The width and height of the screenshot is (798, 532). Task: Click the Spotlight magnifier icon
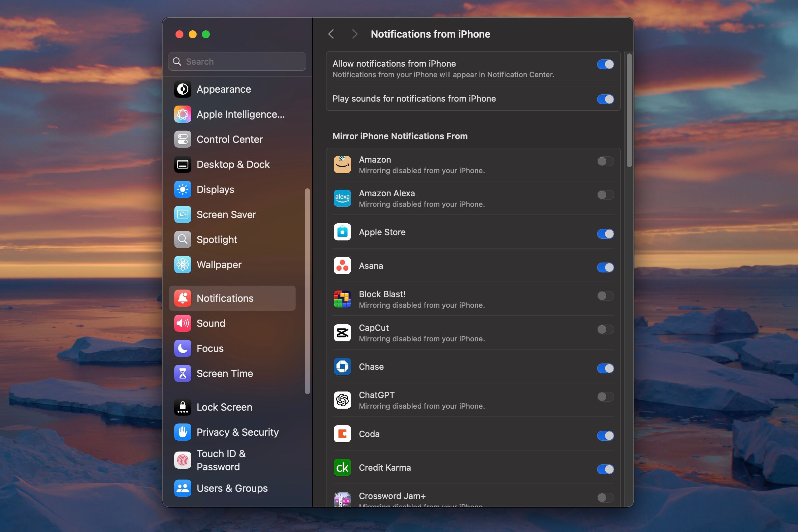[x=182, y=240]
